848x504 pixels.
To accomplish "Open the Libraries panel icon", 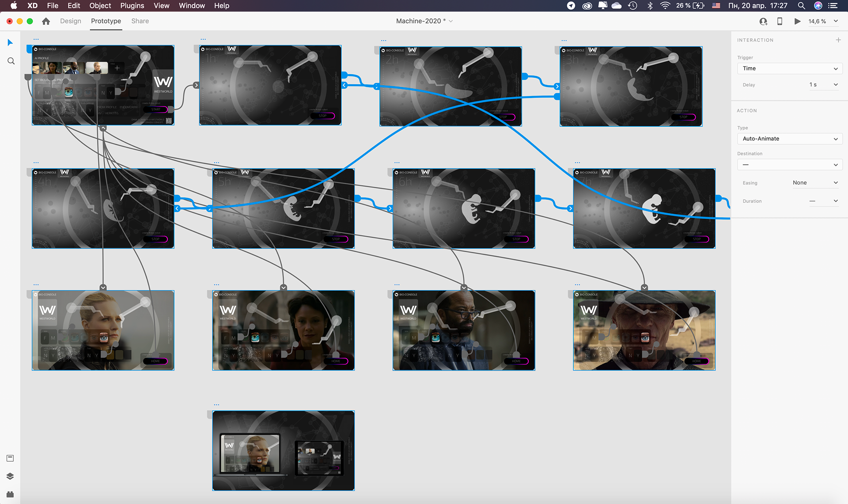I will pos(10,458).
